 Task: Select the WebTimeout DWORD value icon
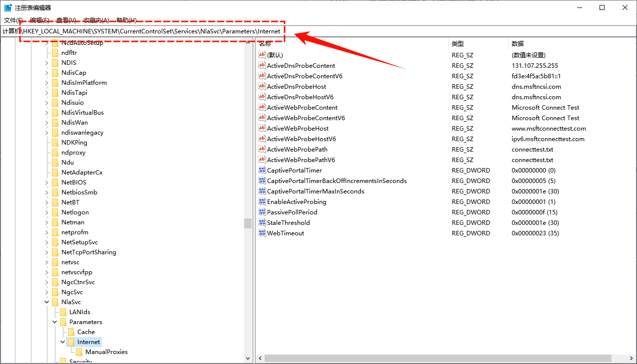[262, 233]
